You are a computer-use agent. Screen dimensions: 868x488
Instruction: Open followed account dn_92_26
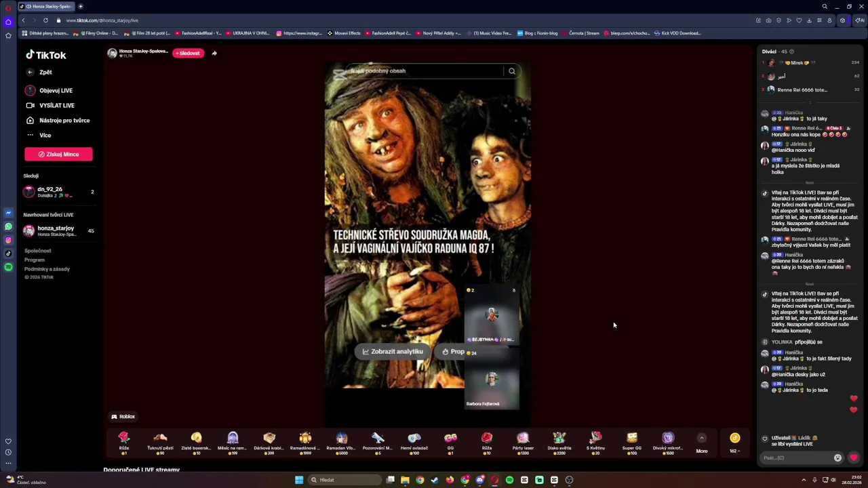tap(58, 192)
